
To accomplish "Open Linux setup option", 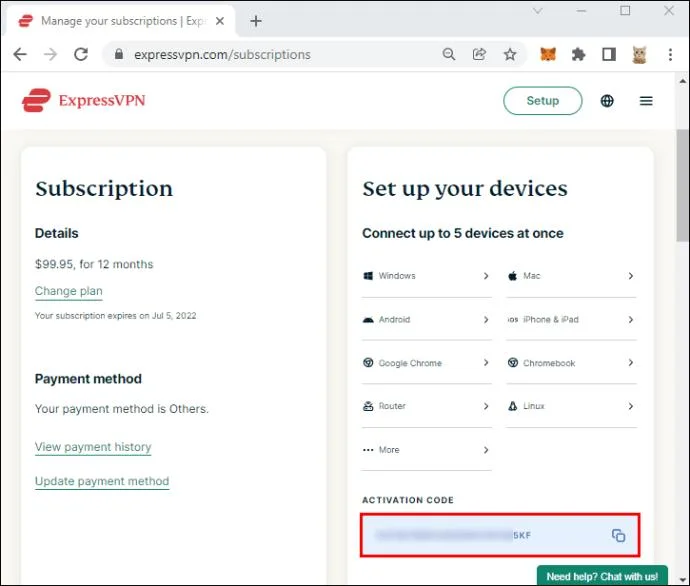I will pos(571,406).
